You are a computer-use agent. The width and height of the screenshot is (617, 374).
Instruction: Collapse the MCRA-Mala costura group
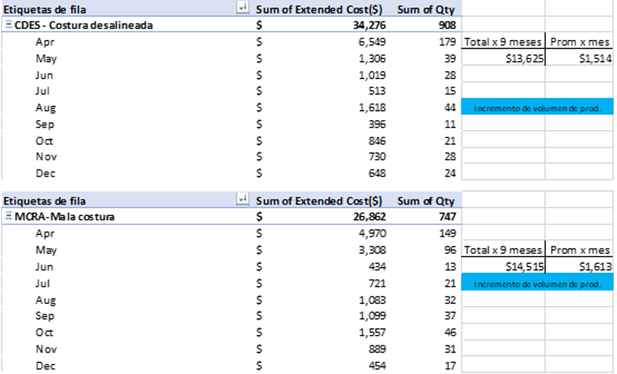[x=9, y=216]
